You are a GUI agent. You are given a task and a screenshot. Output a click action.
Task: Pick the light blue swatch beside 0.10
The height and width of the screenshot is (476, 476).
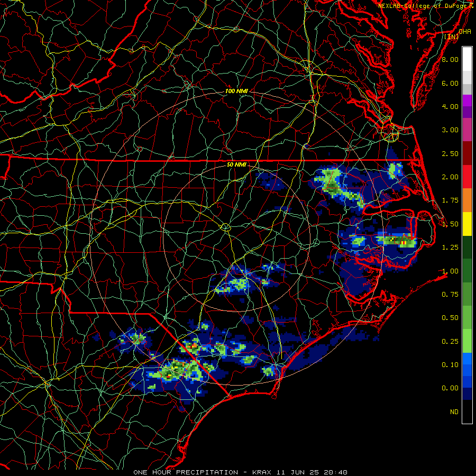467,359
